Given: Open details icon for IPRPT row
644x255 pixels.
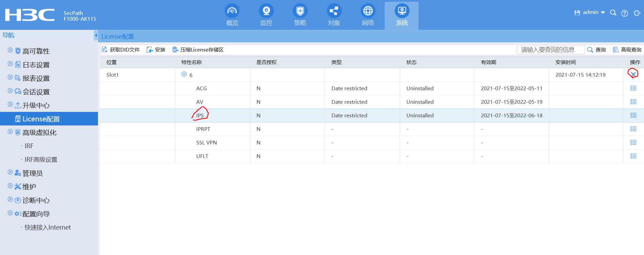Looking at the screenshot, I should point(633,129).
